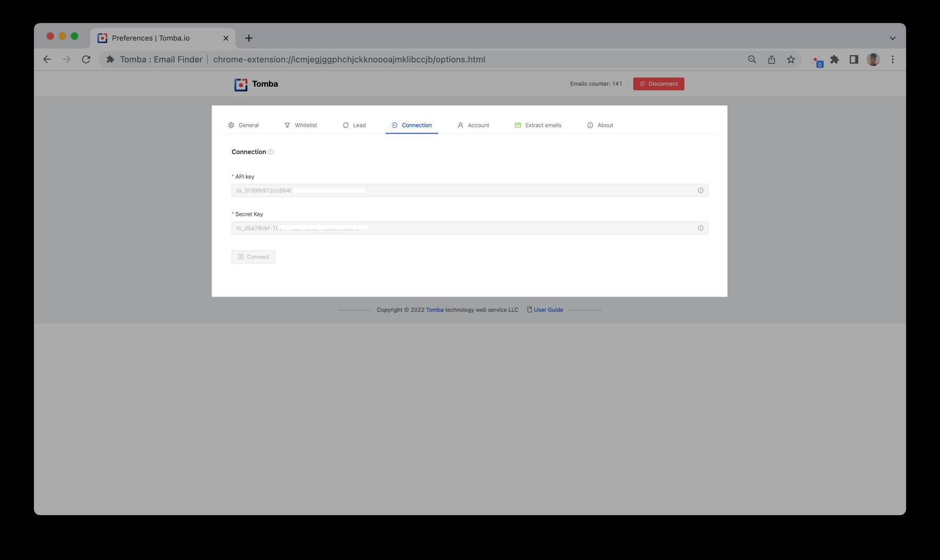Select the Preferences | Tomba.io browser tab

[x=162, y=38]
